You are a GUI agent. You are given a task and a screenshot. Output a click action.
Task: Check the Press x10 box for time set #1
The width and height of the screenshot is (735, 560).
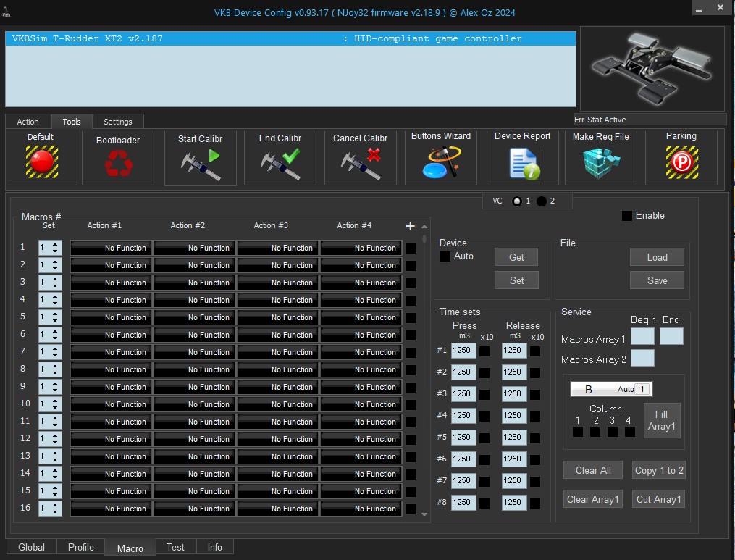pos(484,351)
